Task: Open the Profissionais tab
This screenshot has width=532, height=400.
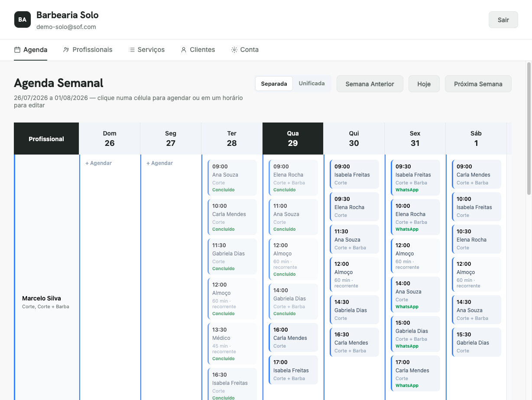Action: (x=88, y=50)
